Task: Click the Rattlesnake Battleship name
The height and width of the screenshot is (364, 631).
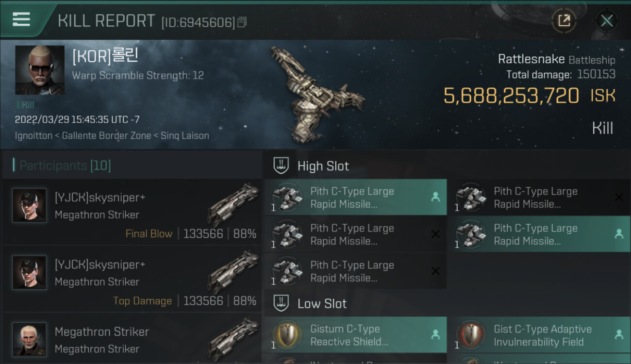Action: click(x=556, y=60)
